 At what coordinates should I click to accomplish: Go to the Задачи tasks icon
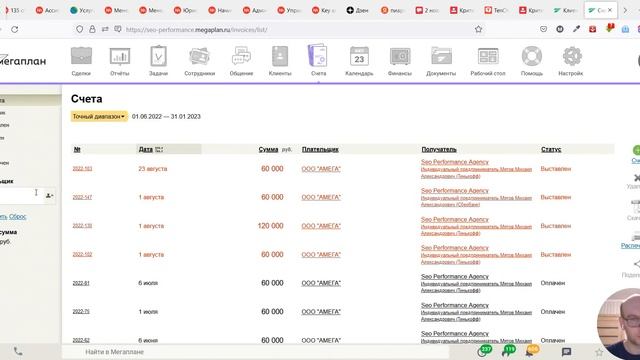click(158, 56)
